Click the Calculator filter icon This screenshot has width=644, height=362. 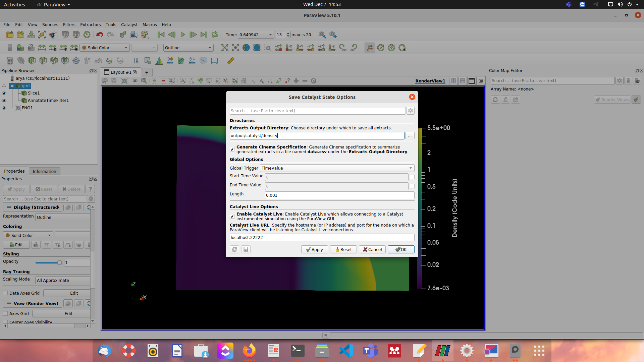(x=10, y=61)
